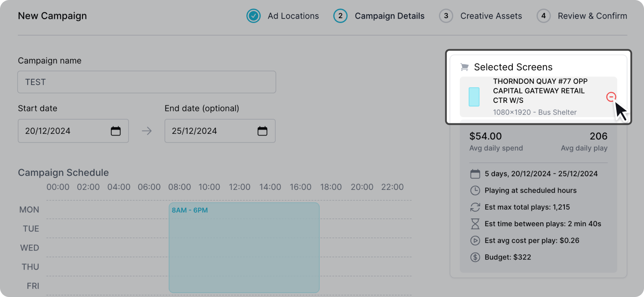The height and width of the screenshot is (297, 644).
Task: Click the dollar icon next to Budget
Action: (x=475, y=257)
